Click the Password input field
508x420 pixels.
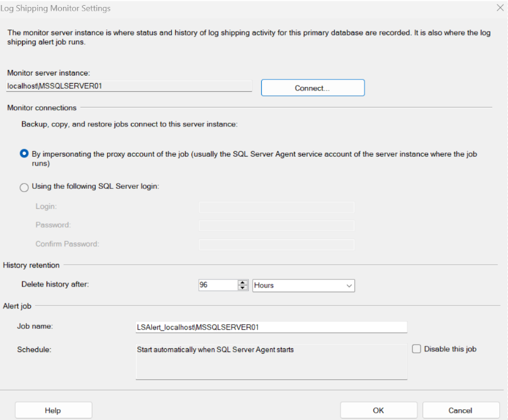pyautogui.click(x=276, y=225)
